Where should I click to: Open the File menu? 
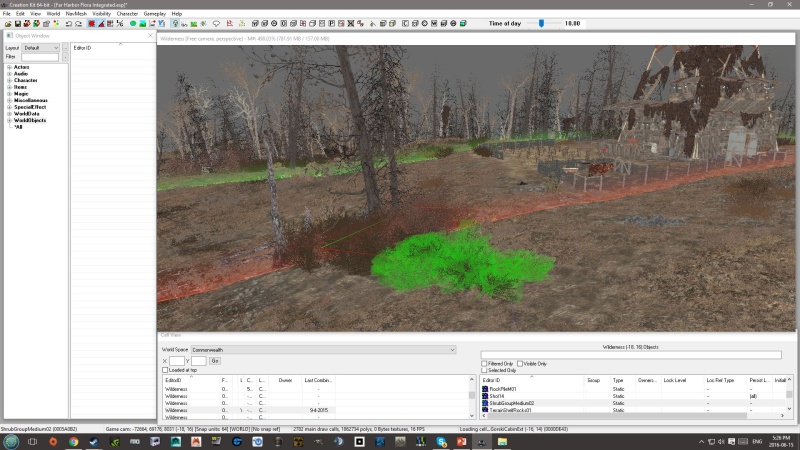7,14
